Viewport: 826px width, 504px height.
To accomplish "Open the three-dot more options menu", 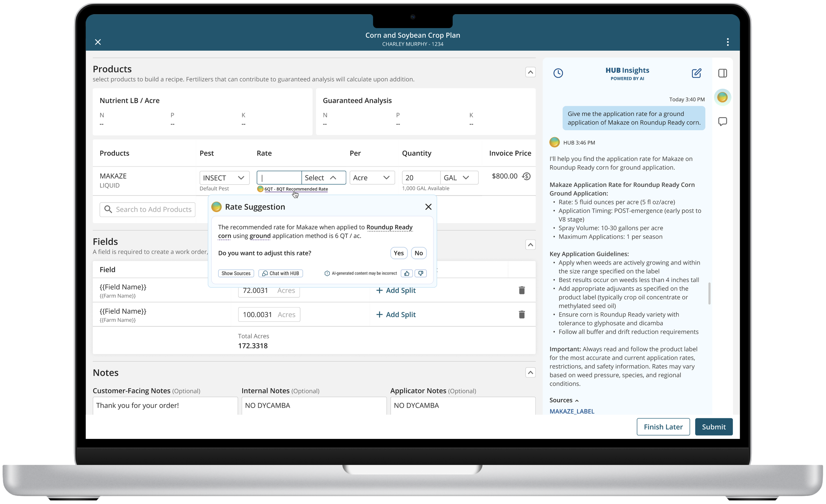I will coord(728,42).
